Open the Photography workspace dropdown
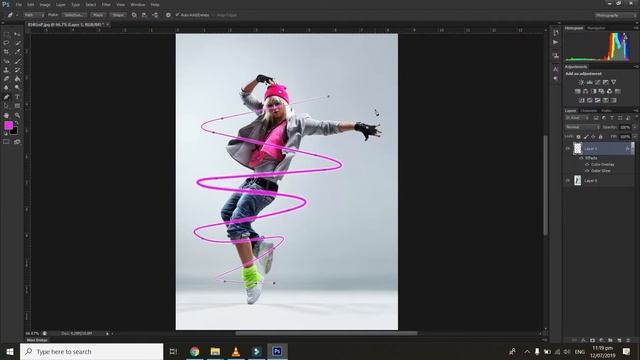 [615, 15]
